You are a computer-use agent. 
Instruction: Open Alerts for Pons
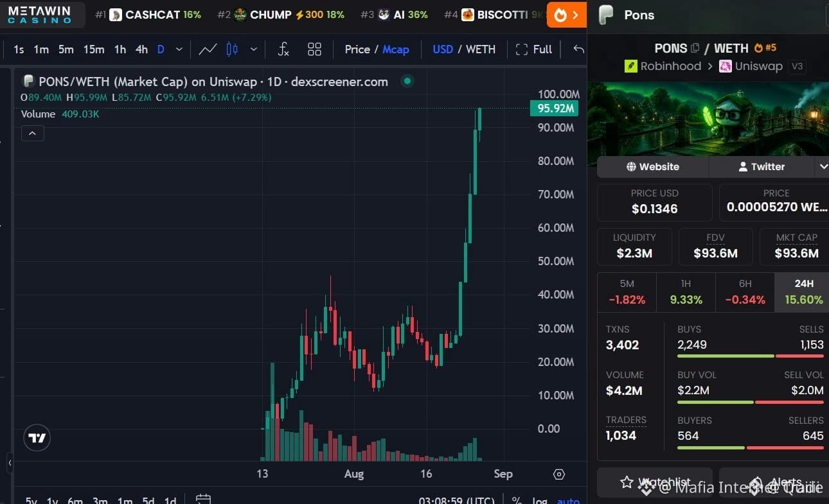click(774, 482)
